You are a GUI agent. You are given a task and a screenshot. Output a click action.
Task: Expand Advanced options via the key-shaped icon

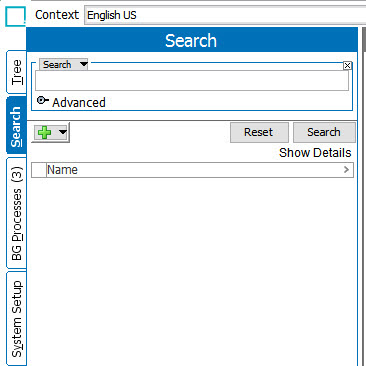(x=42, y=100)
